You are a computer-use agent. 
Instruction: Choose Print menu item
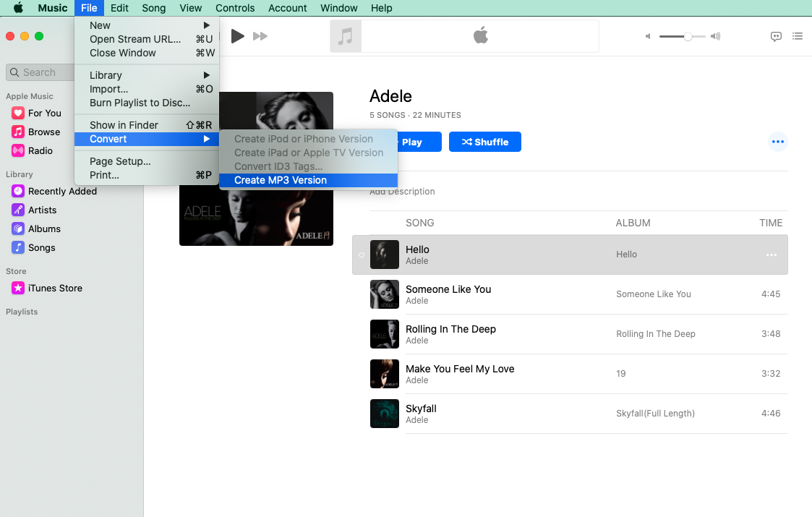(x=147, y=175)
